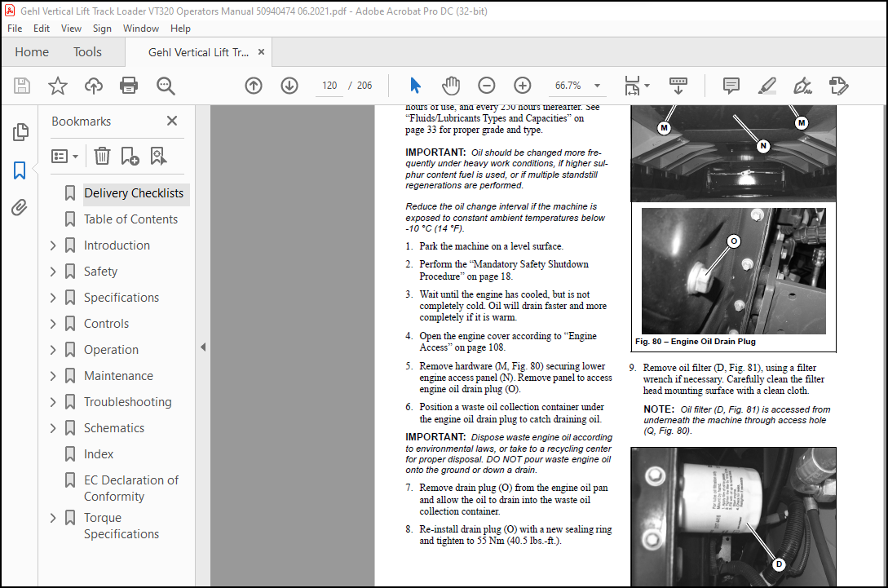This screenshot has height=588, width=888.
Task: Open the File menu
Action: [15, 29]
